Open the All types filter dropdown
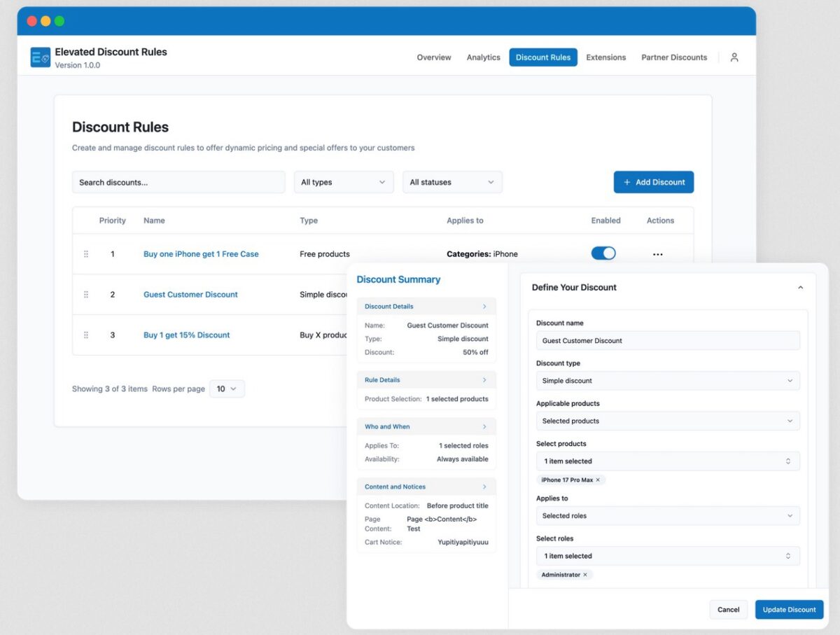This screenshot has height=635, width=840. [343, 182]
